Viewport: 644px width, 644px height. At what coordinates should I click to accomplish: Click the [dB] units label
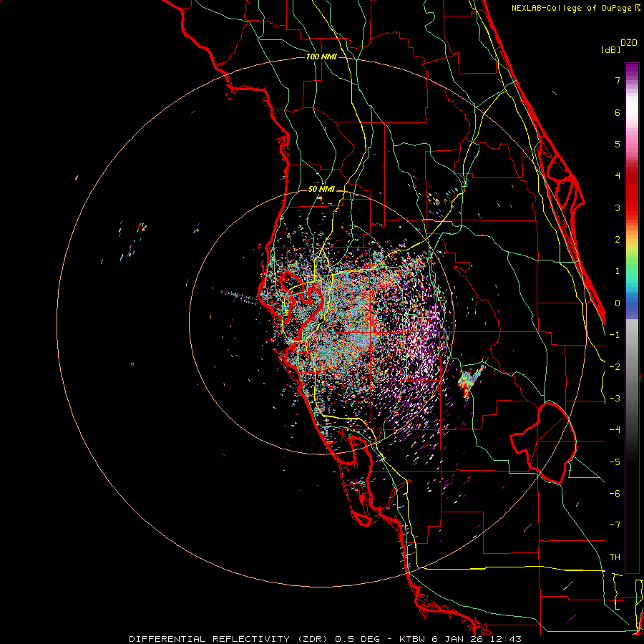click(611, 49)
